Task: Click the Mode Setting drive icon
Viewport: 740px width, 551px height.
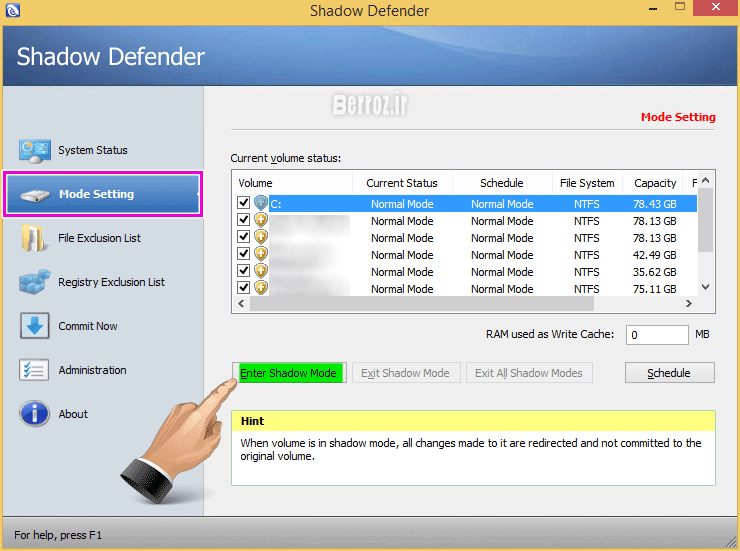Action: pyautogui.click(x=35, y=195)
